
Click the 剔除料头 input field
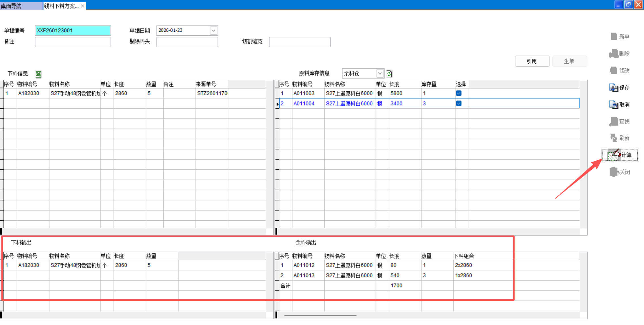tap(187, 42)
